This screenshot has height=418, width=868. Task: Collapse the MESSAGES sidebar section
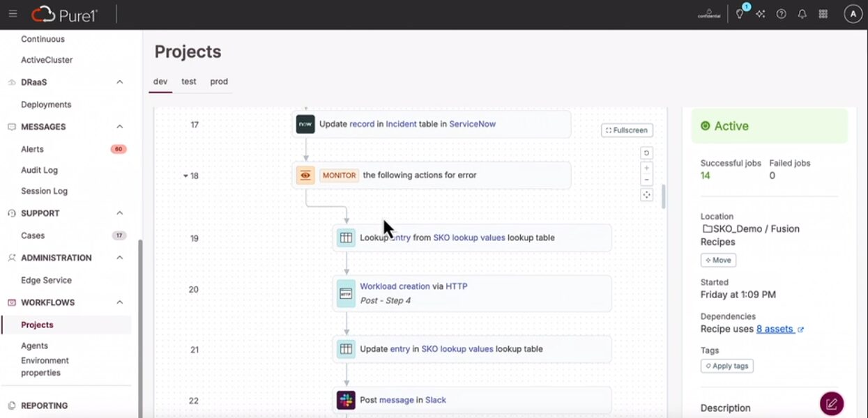click(119, 127)
